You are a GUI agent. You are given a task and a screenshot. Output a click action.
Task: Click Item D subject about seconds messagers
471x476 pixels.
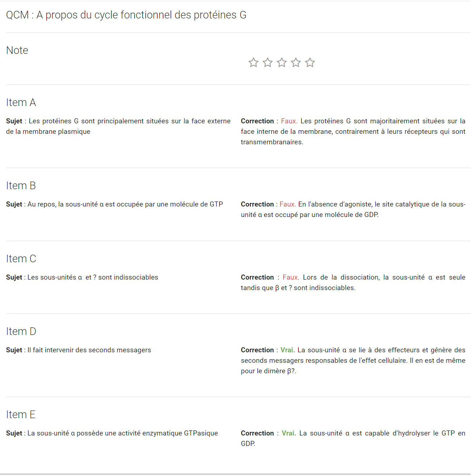point(78,350)
